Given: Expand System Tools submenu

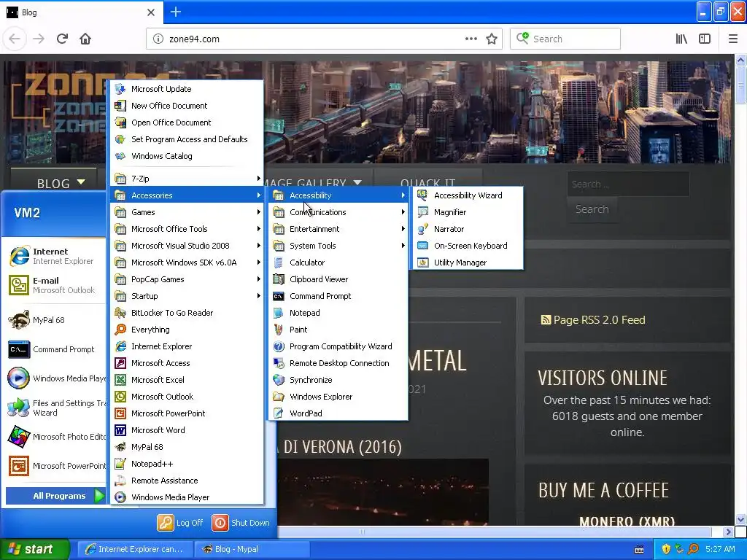Looking at the screenshot, I should [x=338, y=246].
